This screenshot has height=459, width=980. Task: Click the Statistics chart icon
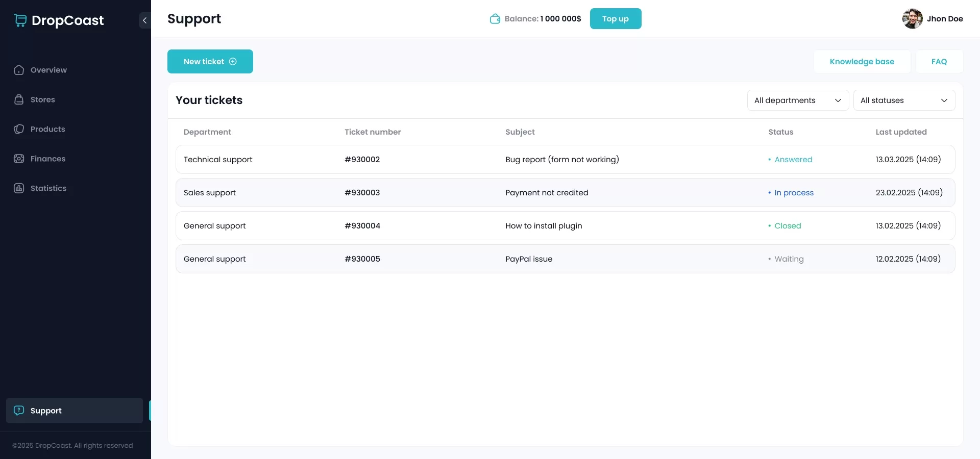pos(19,188)
